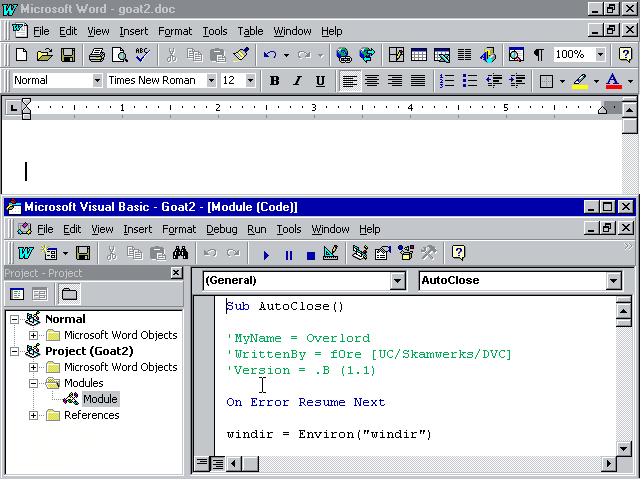Click Font Color red A button

click(x=613, y=81)
